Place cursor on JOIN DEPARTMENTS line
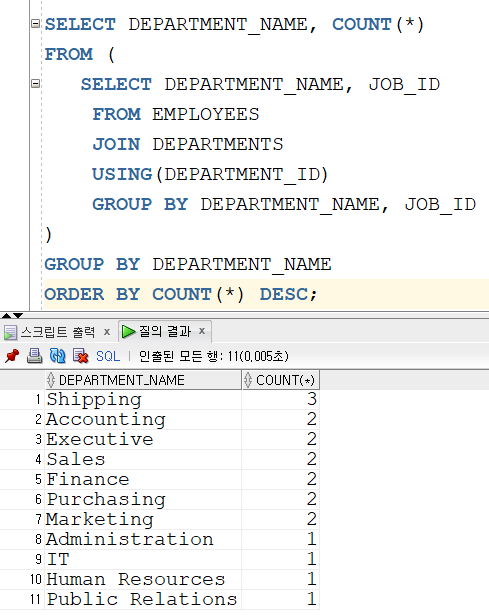The image size is (489, 616). tap(188, 144)
